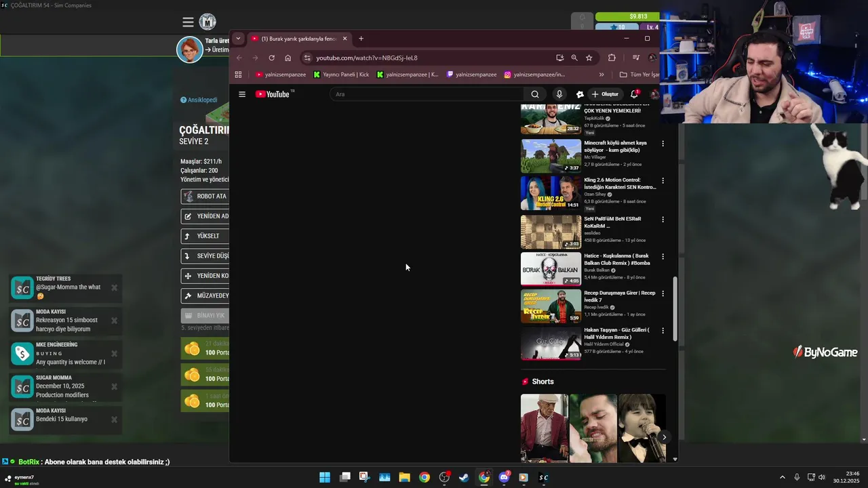
Task: Open the YouTube account avatar menu
Action: click(x=654, y=94)
